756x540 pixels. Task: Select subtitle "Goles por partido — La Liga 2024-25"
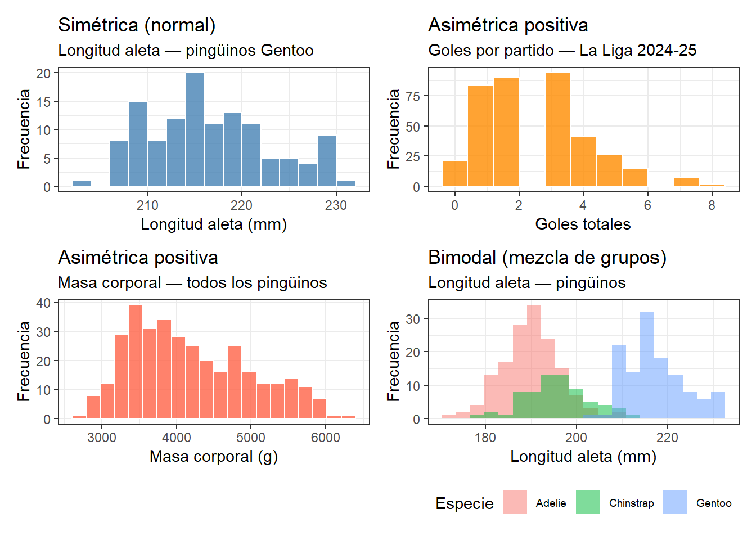(x=562, y=51)
